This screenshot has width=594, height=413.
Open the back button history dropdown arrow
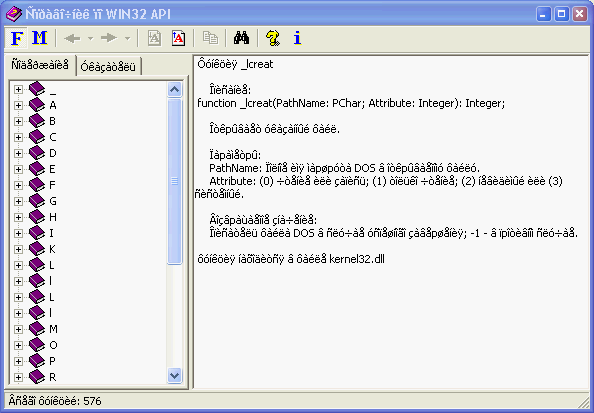point(90,38)
